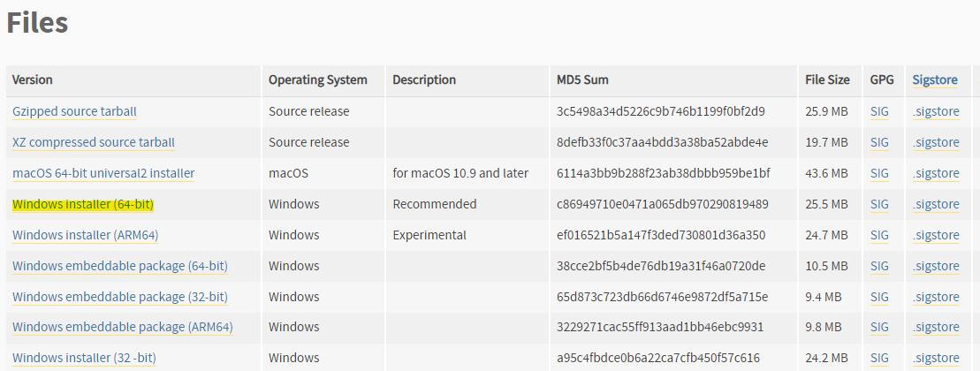The image size is (980, 371).
Task: Open SIG for Windows embeddable package (64-bit)
Action: pos(879,266)
